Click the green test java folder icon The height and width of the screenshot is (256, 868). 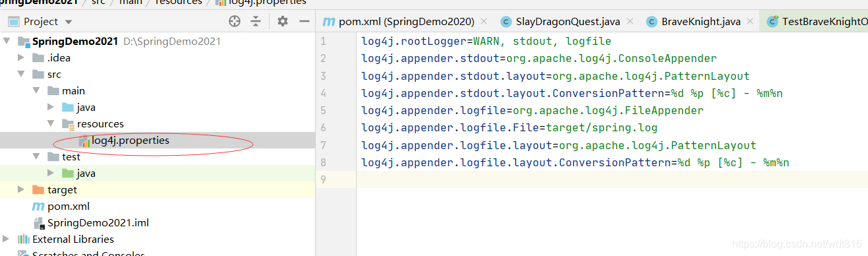pos(68,174)
